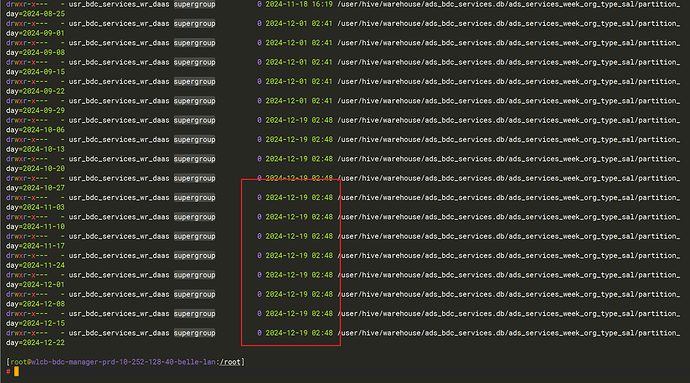This screenshot has height=383, width=690.
Task: Click the day=2024-11-03 partition text
Action: coord(35,208)
